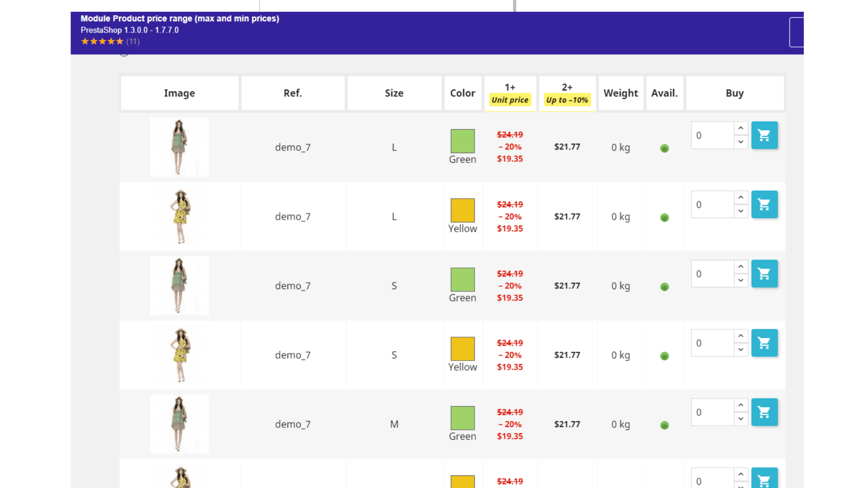The height and width of the screenshot is (488, 868).
Task: Click availability dot for M Green row
Action: point(665,425)
